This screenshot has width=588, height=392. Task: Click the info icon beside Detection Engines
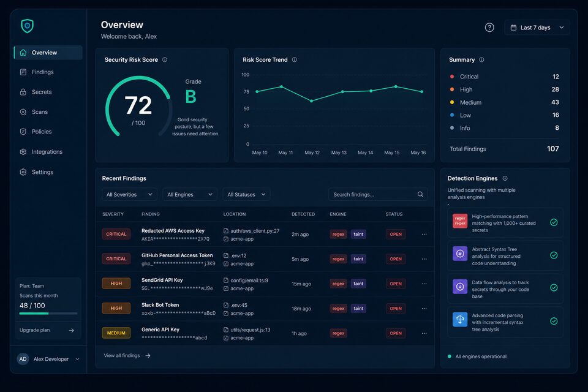coord(505,178)
